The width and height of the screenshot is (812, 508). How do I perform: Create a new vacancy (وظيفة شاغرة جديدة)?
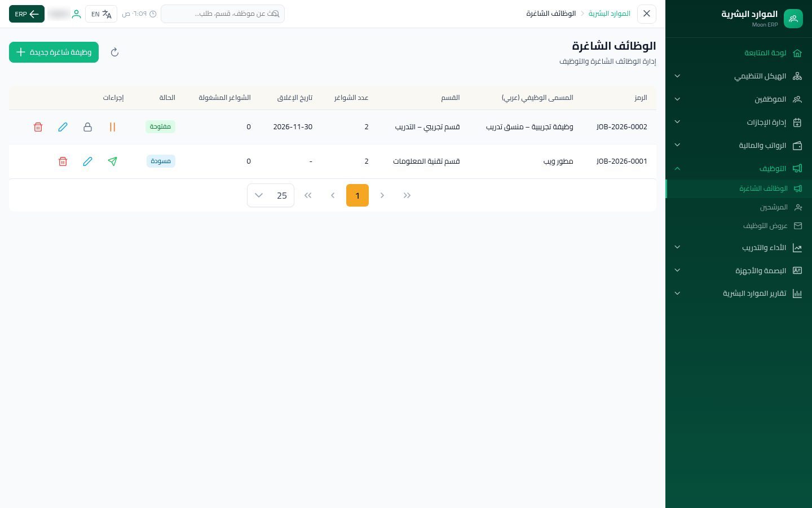tap(54, 52)
